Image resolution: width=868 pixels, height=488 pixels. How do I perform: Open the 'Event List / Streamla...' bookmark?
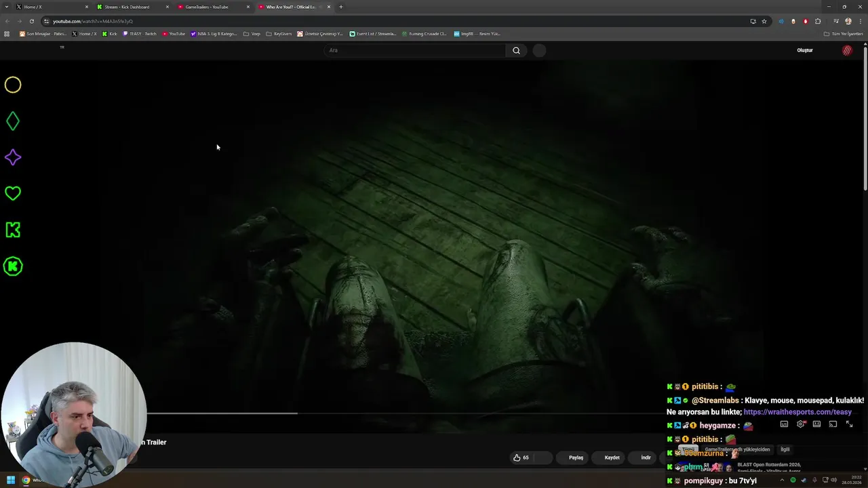click(373, 34)
